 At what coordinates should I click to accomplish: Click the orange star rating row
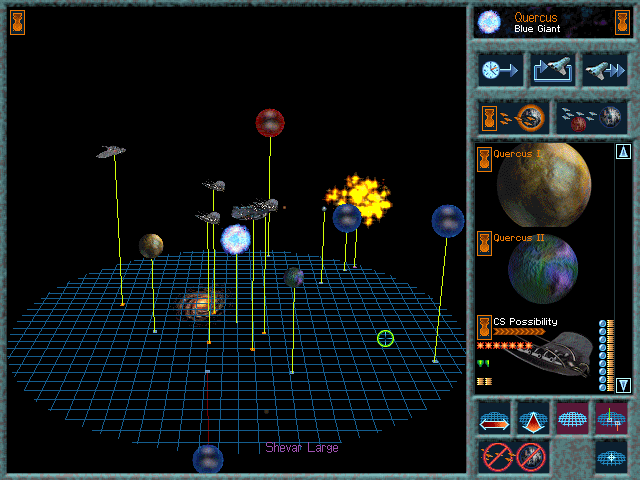coord(505,346)
